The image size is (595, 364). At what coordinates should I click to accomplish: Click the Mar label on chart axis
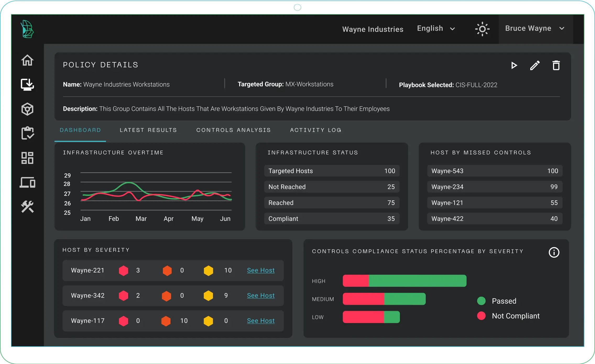point(141,219)
